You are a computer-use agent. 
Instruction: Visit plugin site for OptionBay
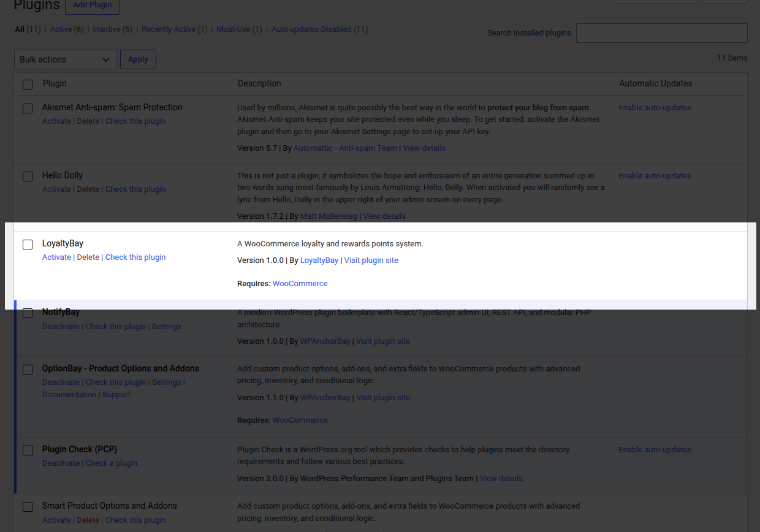point(383,398)
